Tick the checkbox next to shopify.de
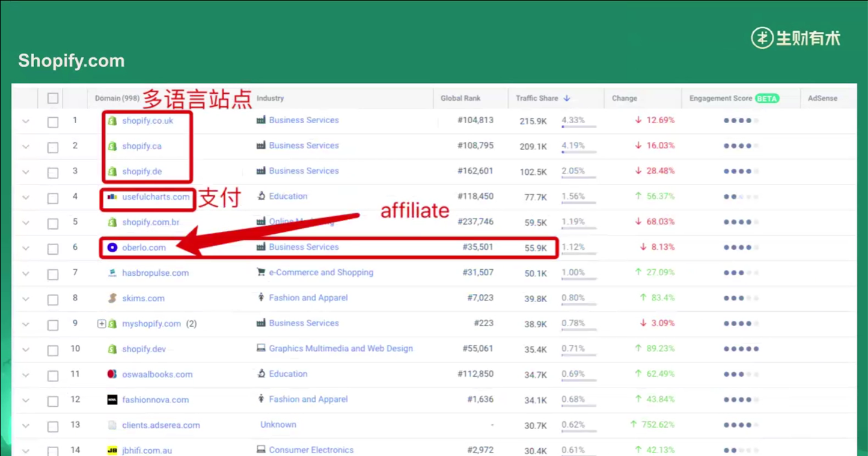The height and width of the screenshot is (456, 868). tap(53, 172)
